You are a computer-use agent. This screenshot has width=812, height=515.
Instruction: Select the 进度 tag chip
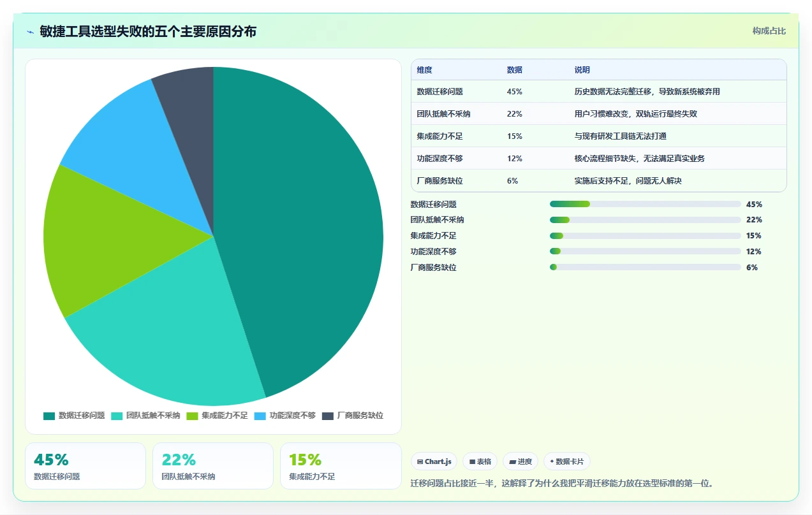tap(520, 461)
